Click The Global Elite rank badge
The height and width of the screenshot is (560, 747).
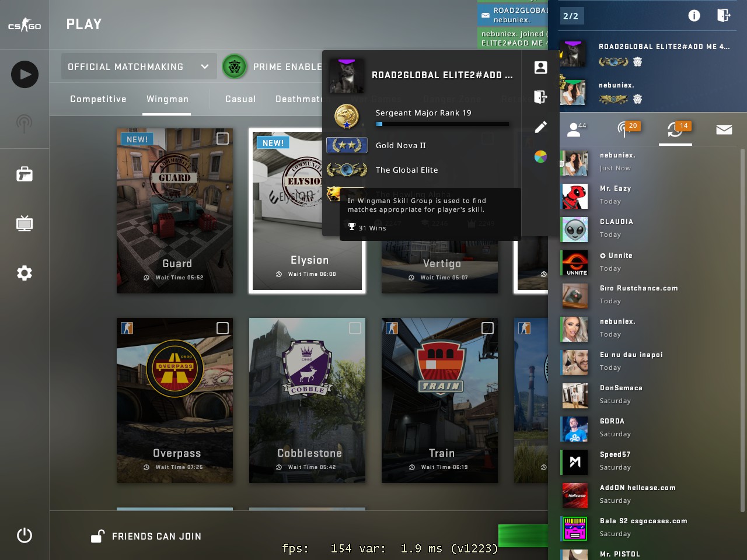point(347,170)
